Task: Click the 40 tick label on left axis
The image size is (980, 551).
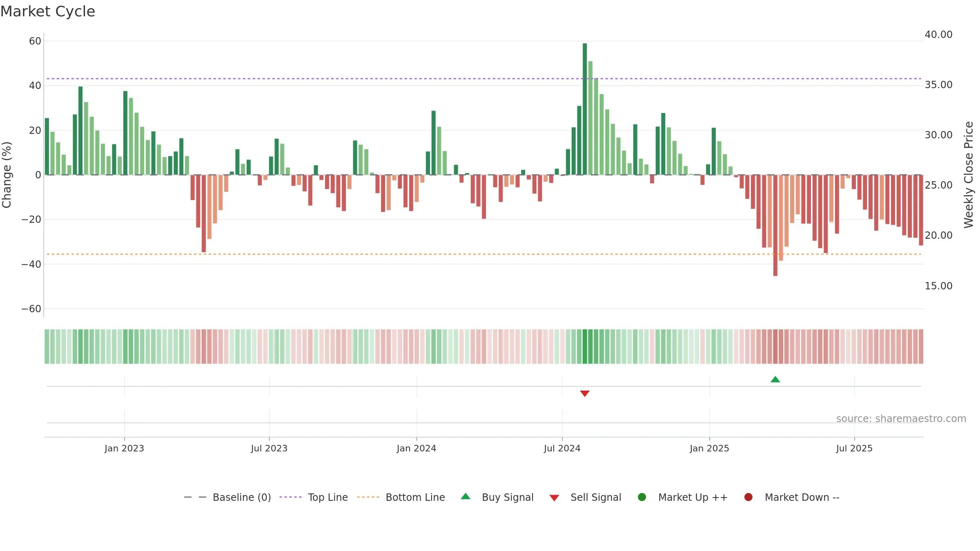Action: click(35, 85)
